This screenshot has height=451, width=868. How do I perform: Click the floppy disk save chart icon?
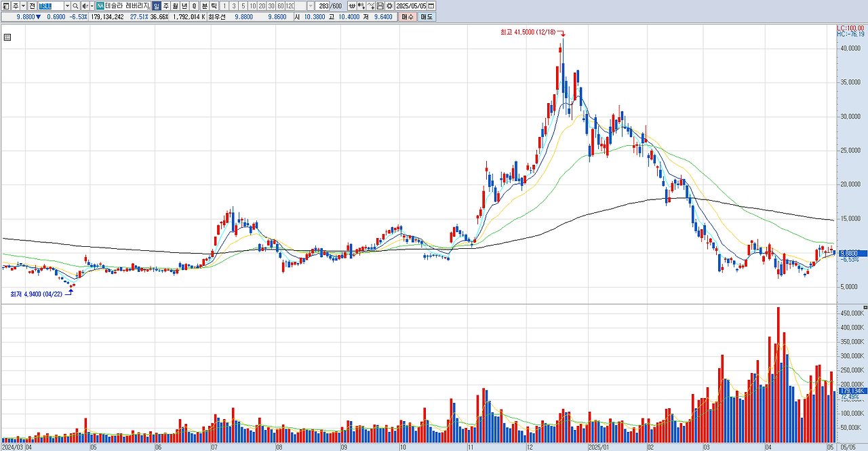coord(380,6)
